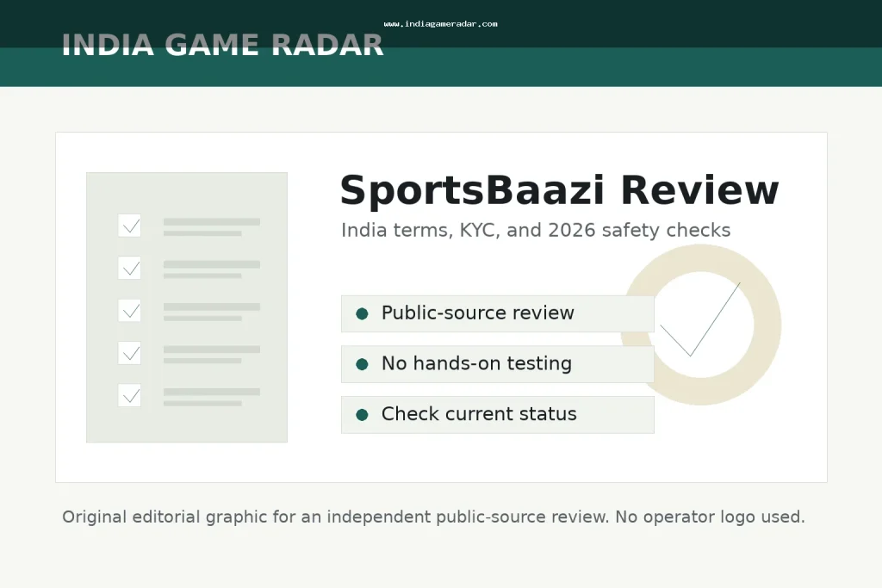Click the SportsBaazi Review headline

click(x=559, y=191)
